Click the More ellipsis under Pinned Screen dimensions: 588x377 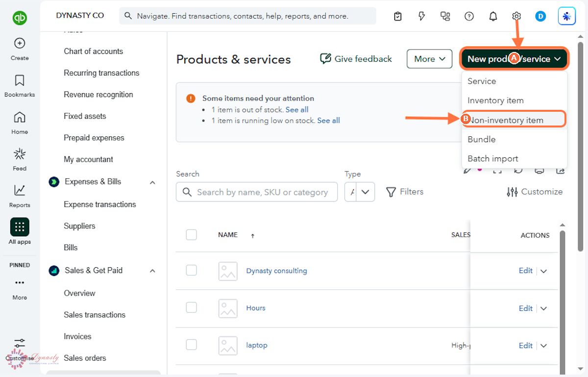(x=20, y=283)
